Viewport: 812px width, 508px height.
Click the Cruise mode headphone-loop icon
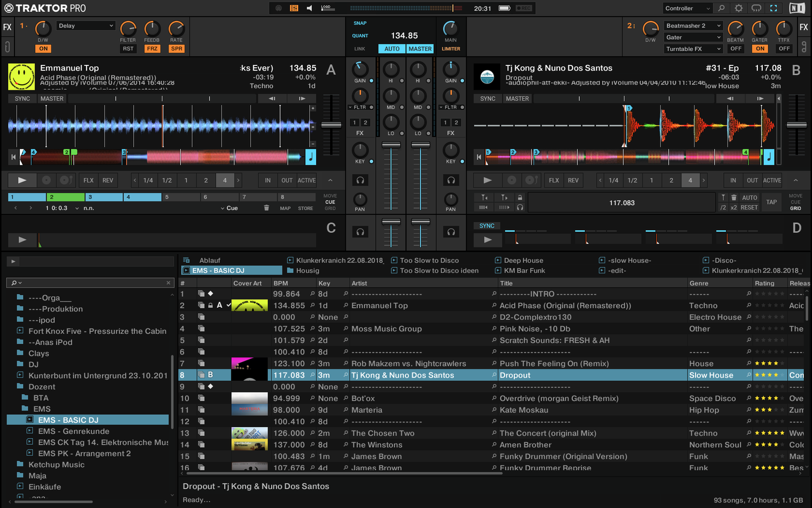756,8
